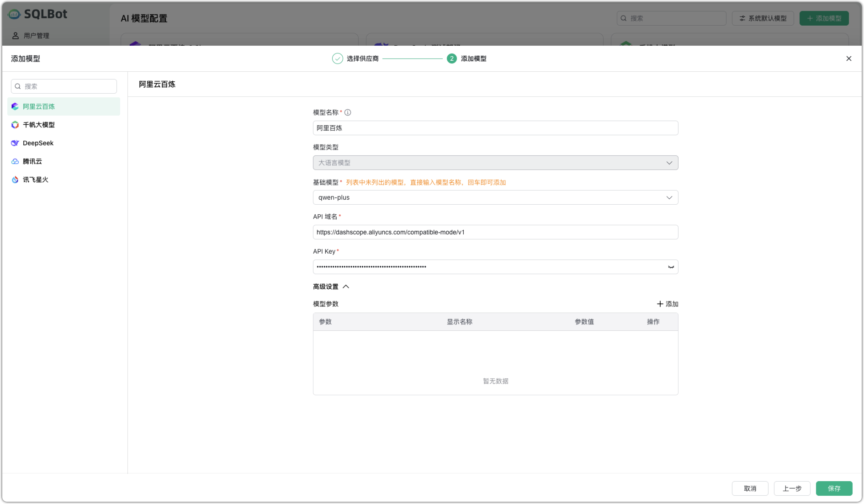Select the 讯飞星火 provider icon
The height and width of the screenshot is (504, 864).
point(15,179)
